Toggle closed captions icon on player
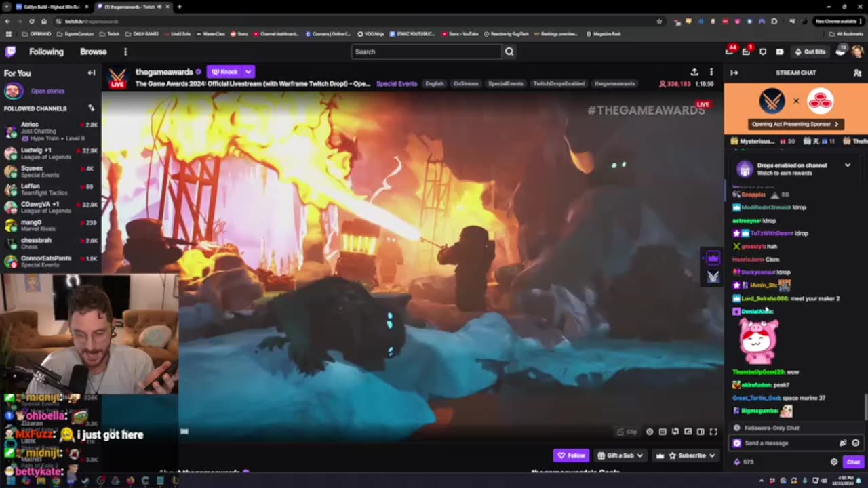This screenshot has width=868, height=488. tap(663, 432)
